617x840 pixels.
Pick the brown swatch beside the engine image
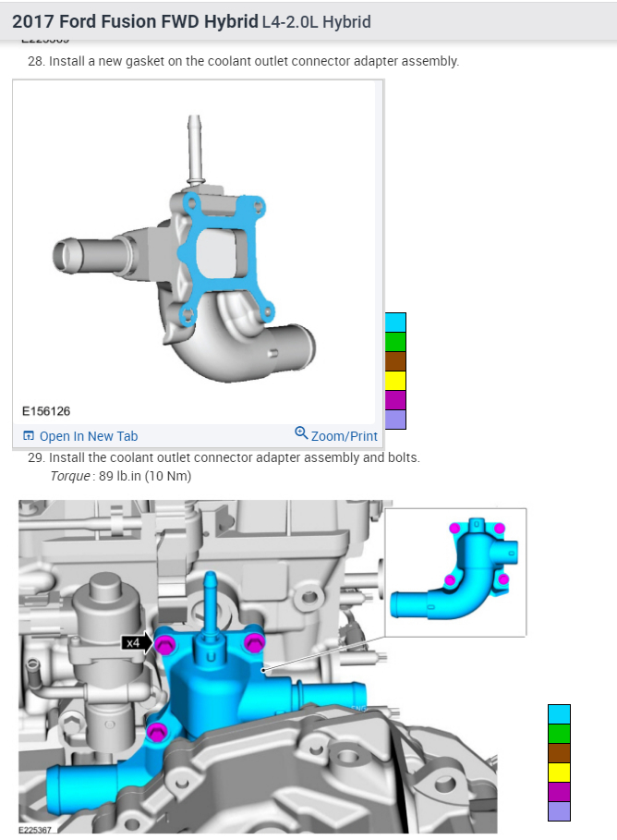pos(559,753)
